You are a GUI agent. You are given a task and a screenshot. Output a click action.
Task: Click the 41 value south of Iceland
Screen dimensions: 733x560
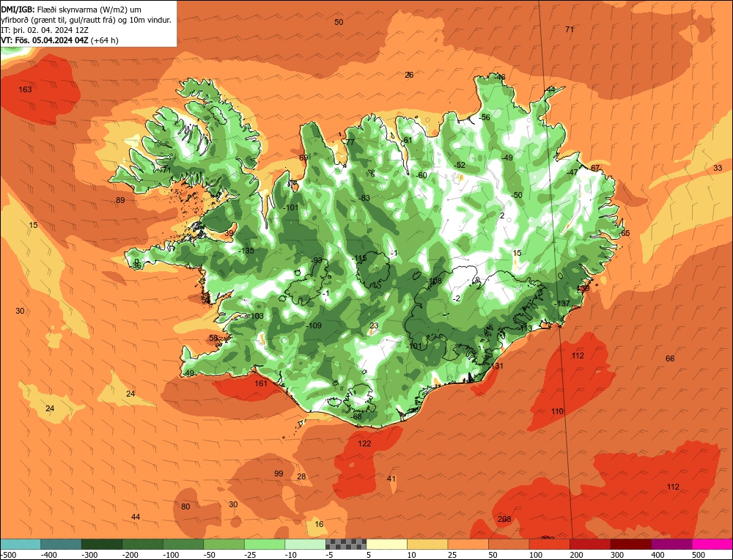point(391,479)
